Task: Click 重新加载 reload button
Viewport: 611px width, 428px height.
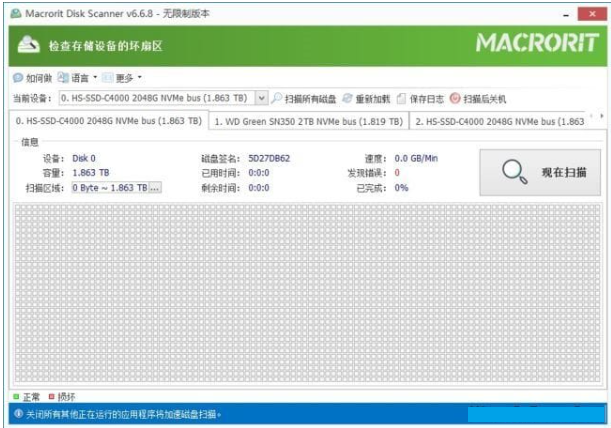Action: point(366,99)
